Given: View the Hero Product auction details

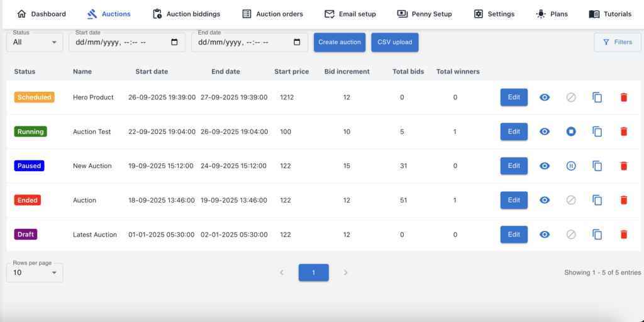Looking at the screenshot, I should [545, 97].
